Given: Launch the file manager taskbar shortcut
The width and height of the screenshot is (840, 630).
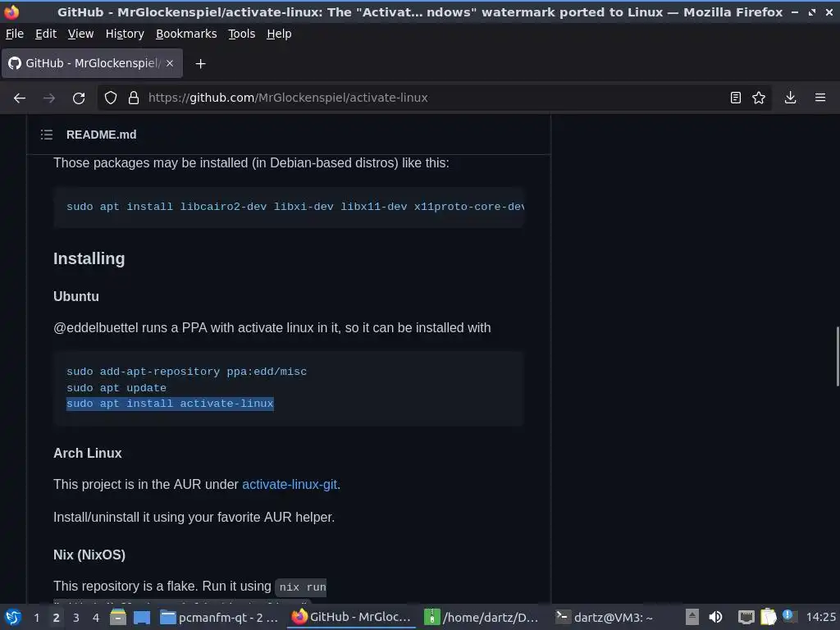Looking at the screenshot, I should click(118, 617).
